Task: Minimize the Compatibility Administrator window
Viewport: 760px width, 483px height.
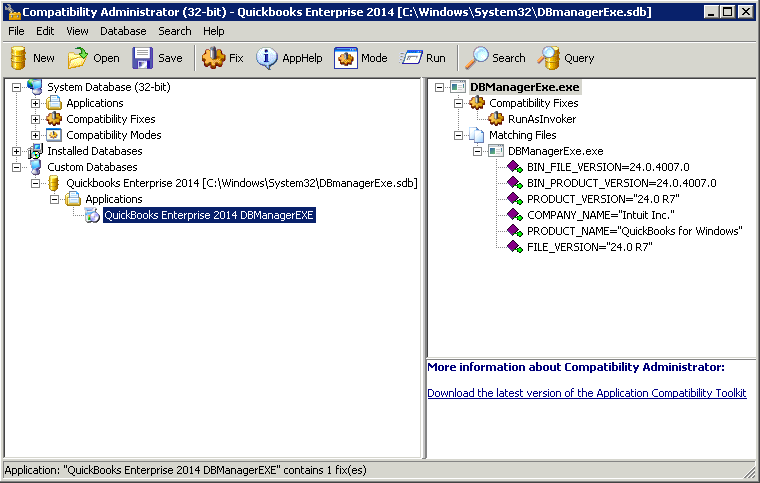Action: click(x=712, y=11)
